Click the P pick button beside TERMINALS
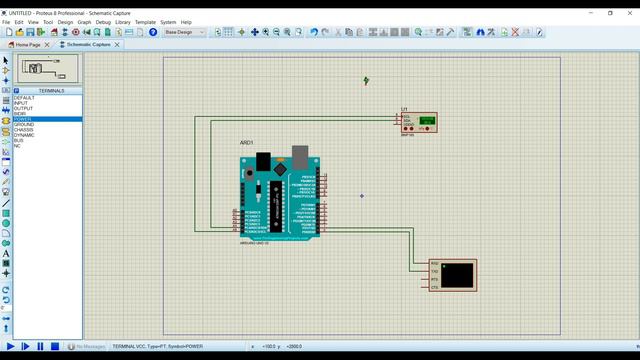 click(x=16, y=91)
